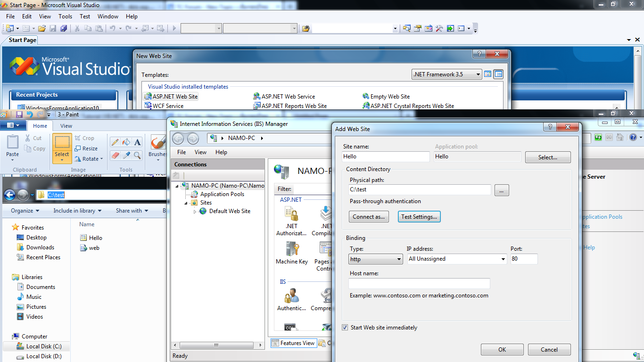Switch to View tab in Paint
The width and height of the screenshot is (644, 362).
pos(66,126)
